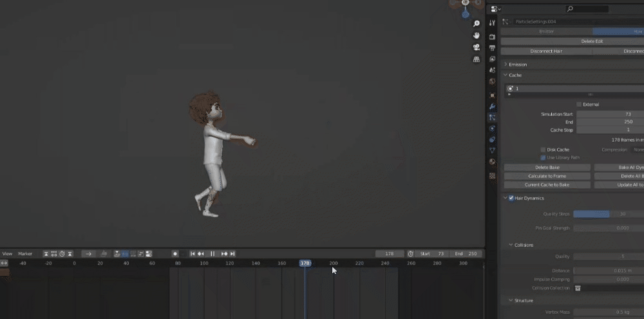The height and width of the screenshot is (319, 644).
Task: Select the Hair particle type tab
Action: 618,31
